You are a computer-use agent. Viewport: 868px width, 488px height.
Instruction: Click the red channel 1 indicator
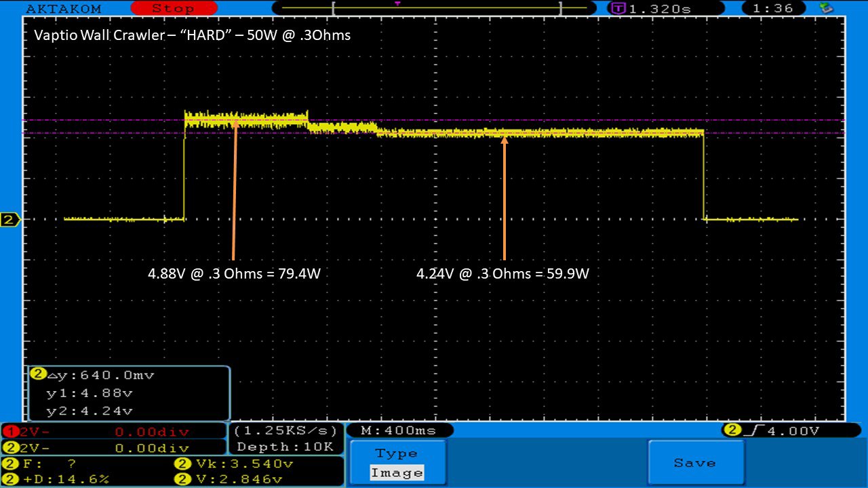point(8,432)
